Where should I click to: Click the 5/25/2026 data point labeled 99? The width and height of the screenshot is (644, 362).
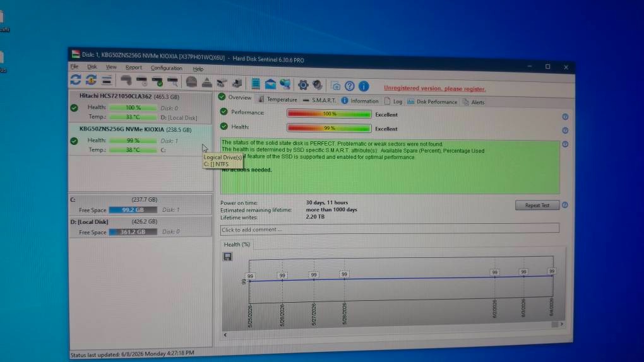pyautogui.click(x=250, y=276)
